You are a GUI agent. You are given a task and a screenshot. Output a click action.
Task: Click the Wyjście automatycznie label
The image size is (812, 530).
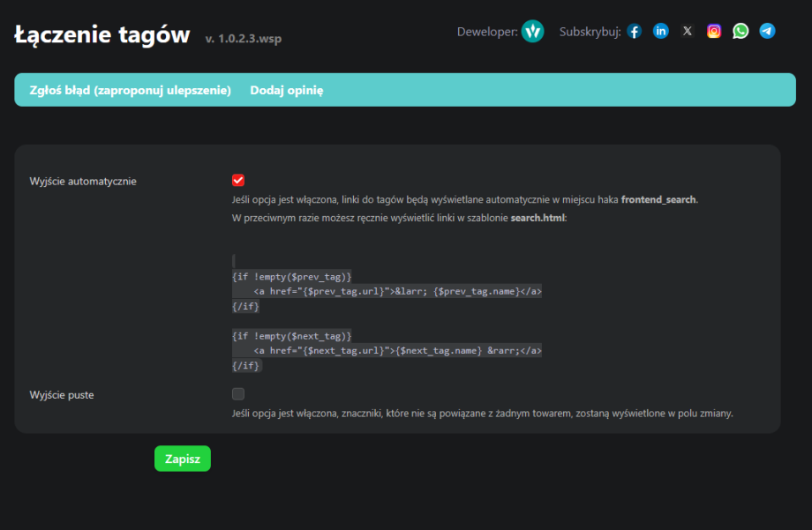click(83, 182)
